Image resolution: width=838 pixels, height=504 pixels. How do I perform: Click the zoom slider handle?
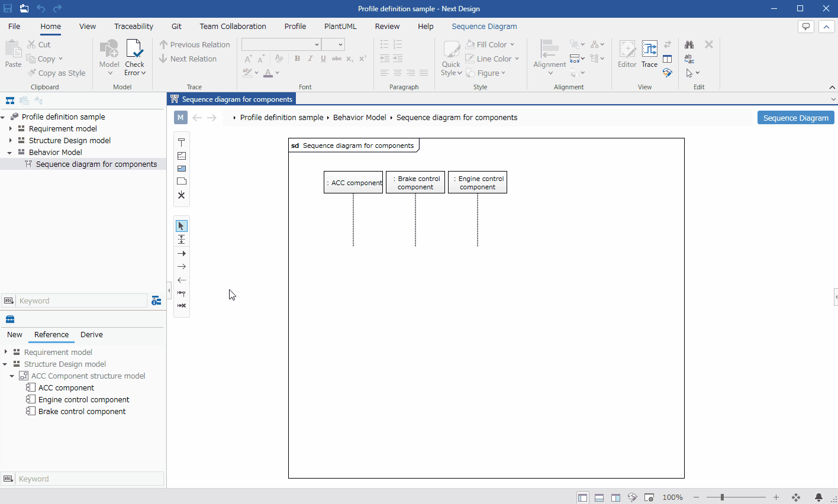[x=722, y=497]
